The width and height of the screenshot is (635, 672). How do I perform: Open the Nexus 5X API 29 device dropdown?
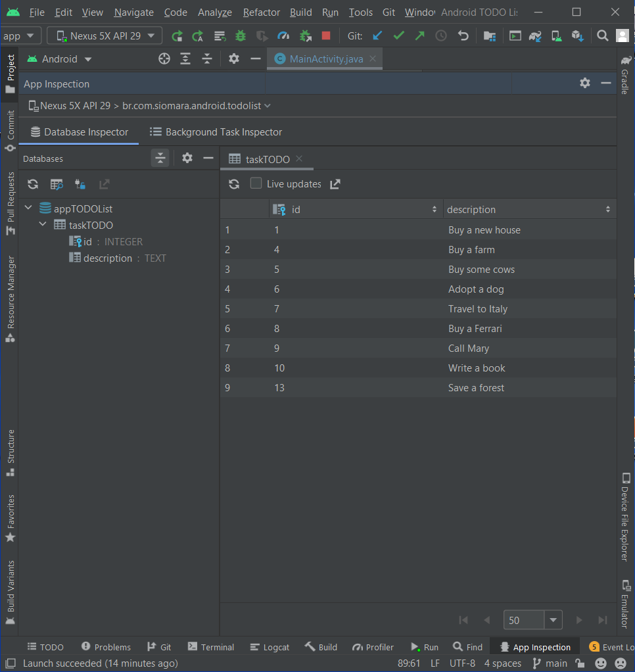point(104,36)
